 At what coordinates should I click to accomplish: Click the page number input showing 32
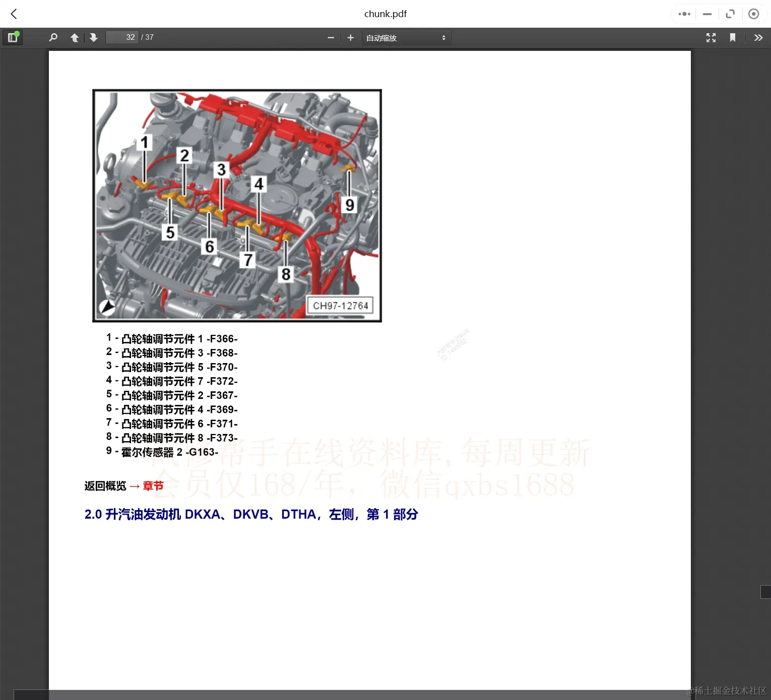pos(122,37)
